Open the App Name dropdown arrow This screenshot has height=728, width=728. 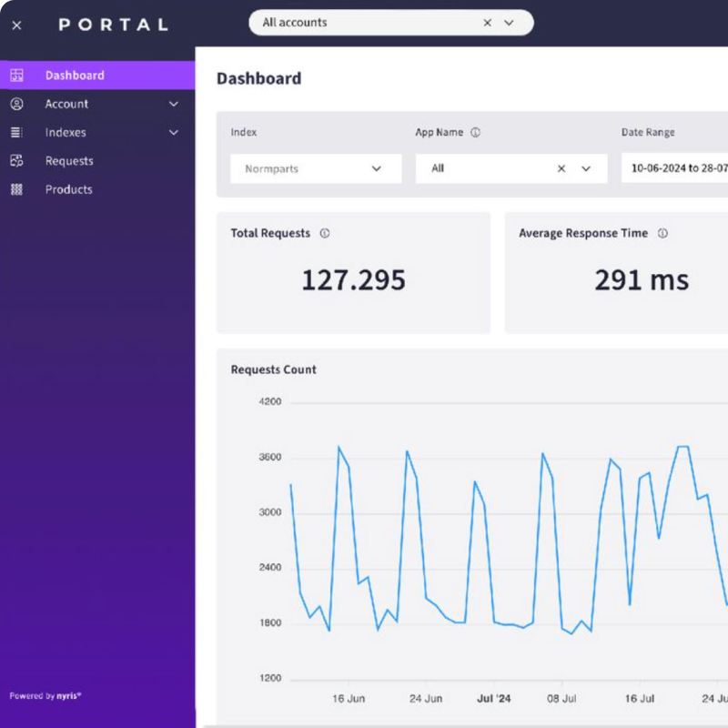[x=586, y=168]
